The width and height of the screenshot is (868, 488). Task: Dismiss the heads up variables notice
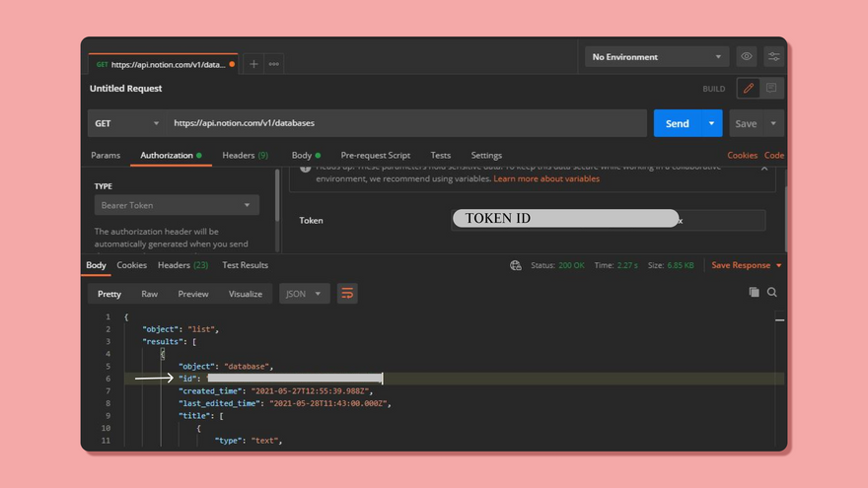pyautogui.click(x=764, y=169)
